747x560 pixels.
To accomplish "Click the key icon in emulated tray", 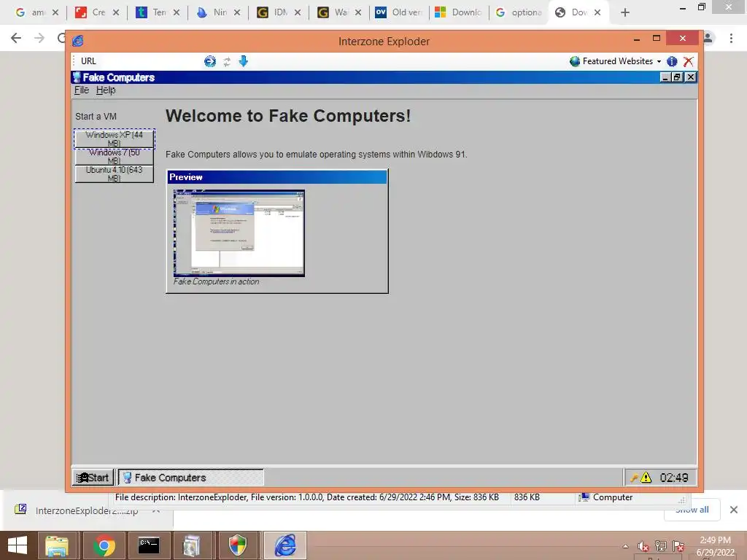I will 634,477.
